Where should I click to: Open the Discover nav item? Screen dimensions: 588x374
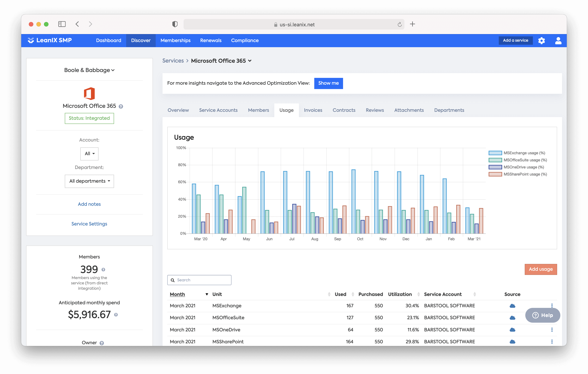[141, 40]
